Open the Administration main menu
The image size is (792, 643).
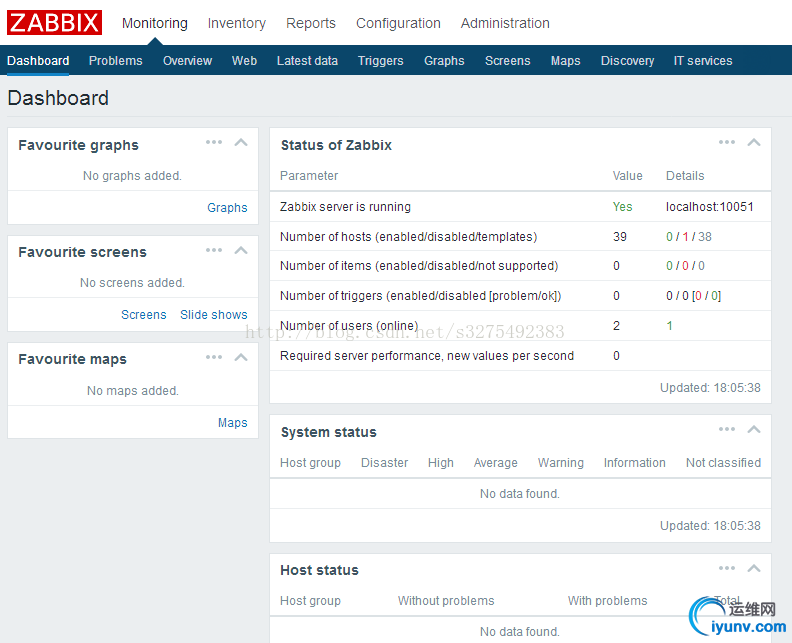coord(505,23)
